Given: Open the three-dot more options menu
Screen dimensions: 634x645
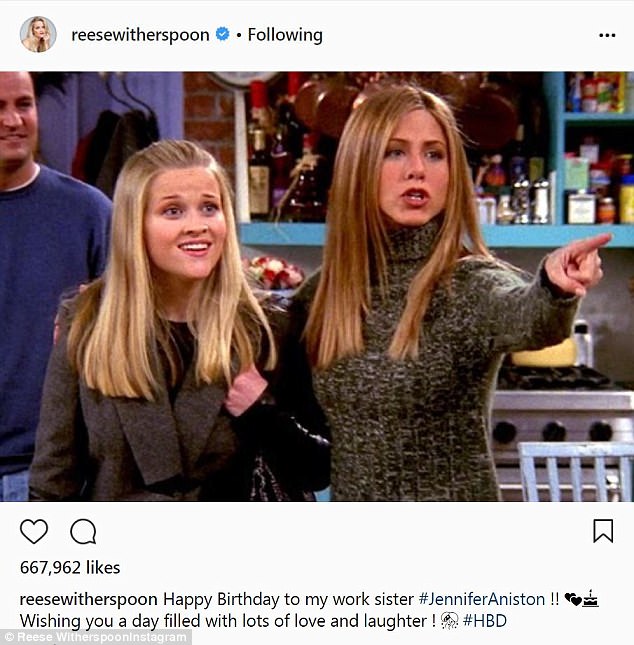Looking at the screenshot, I should [x=607, y=35].
